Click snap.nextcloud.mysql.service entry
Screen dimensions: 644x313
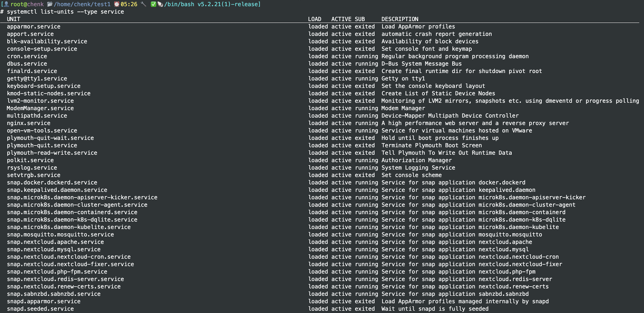54,249
